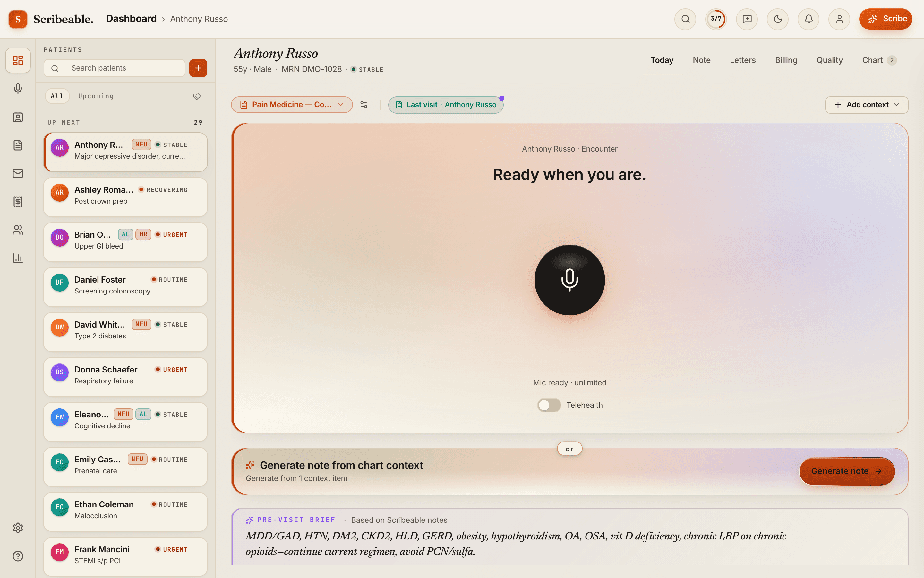Open template settings sliders icon

(364, 105)
